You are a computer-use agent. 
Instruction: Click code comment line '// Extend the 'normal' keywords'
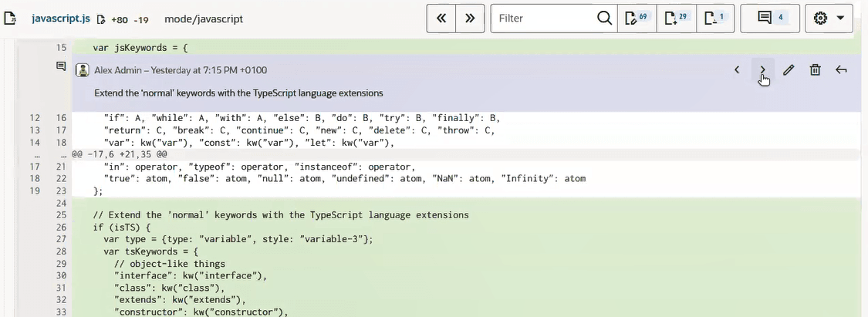(281, 214)
